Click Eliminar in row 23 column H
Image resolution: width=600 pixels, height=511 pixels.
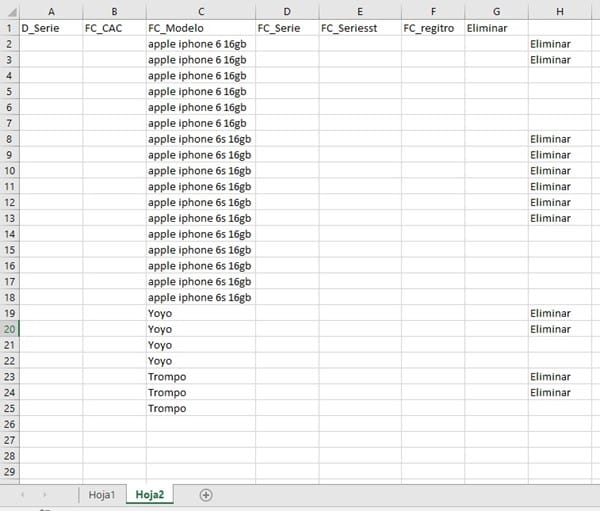click(x=560, y=377)
